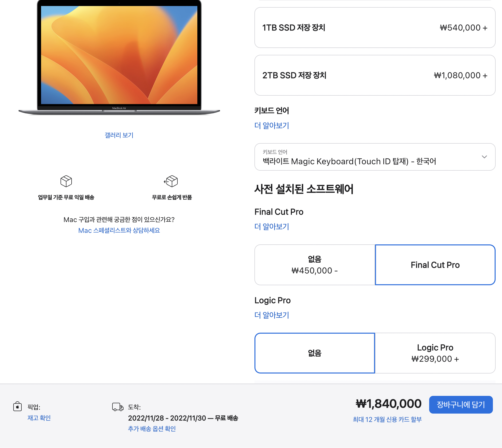Screen dimensions: 502x448
Task: Select the 1TB SSD storage option
Action: [375, 28]
